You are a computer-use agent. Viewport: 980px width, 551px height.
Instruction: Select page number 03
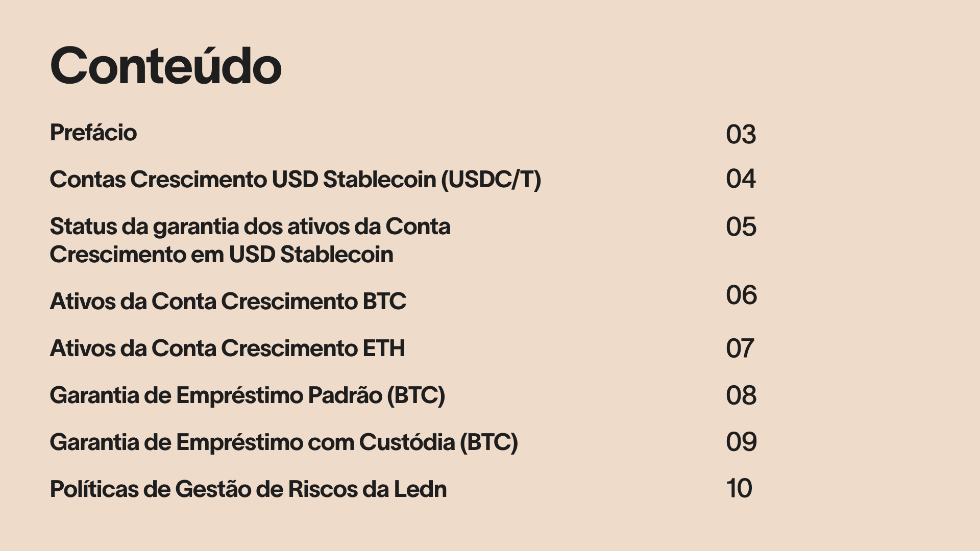[741, 135]
